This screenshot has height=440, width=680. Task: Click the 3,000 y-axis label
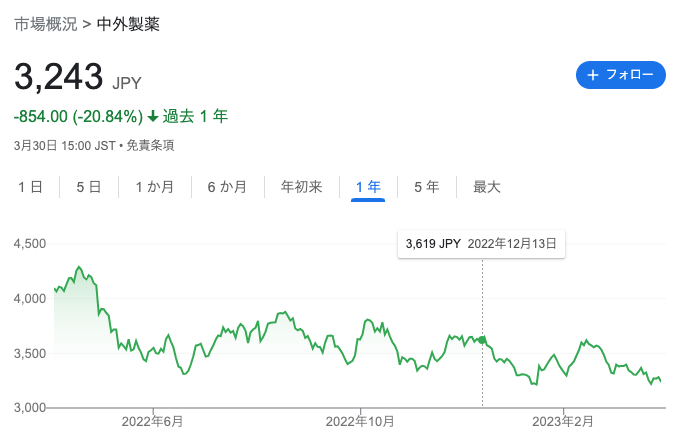click(30, 408)
